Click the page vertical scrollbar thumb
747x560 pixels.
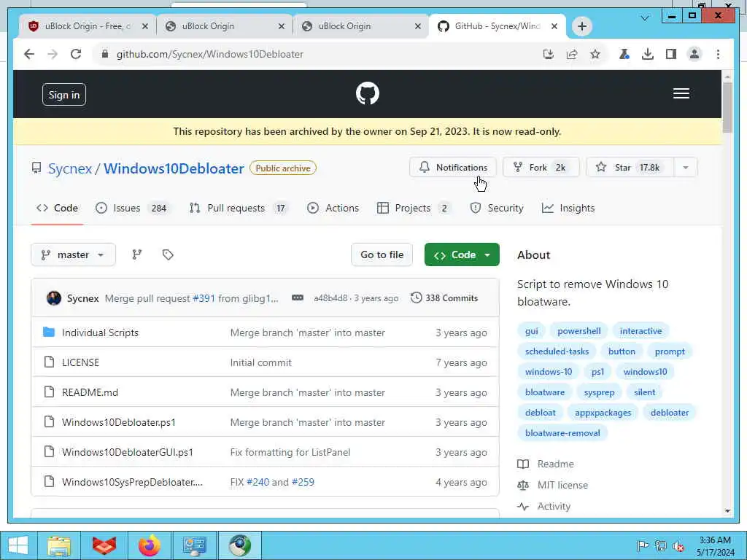727,107
